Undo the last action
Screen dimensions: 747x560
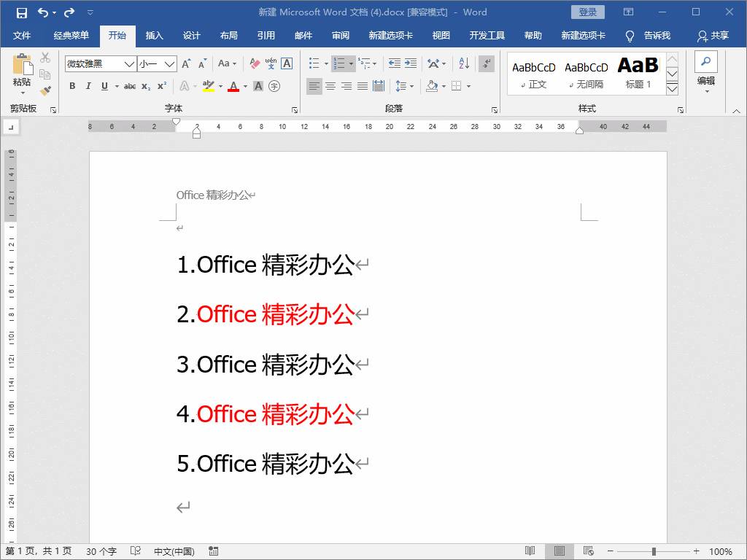pyautogui.click(x=43, y=13)
